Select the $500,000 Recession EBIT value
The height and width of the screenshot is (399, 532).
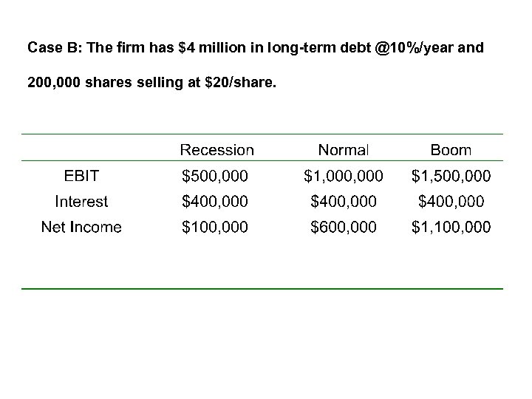pyautogui.click(x=215, y=176)
